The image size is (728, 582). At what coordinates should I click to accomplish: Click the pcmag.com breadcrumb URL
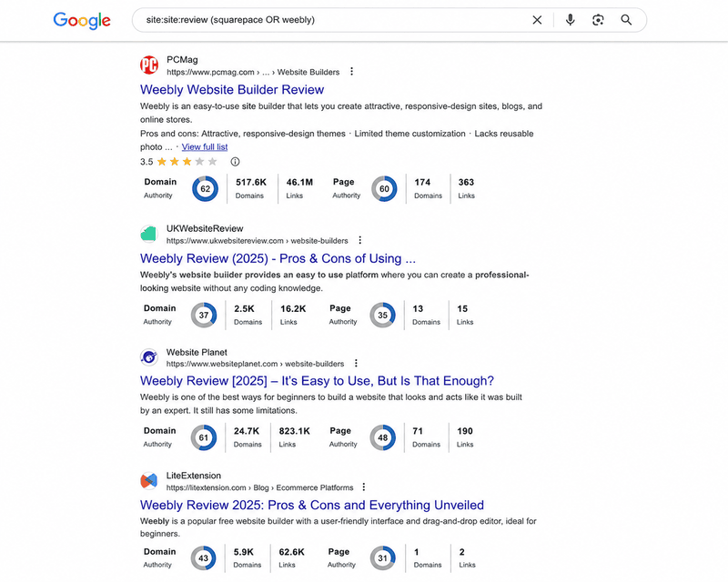(253, 73)
